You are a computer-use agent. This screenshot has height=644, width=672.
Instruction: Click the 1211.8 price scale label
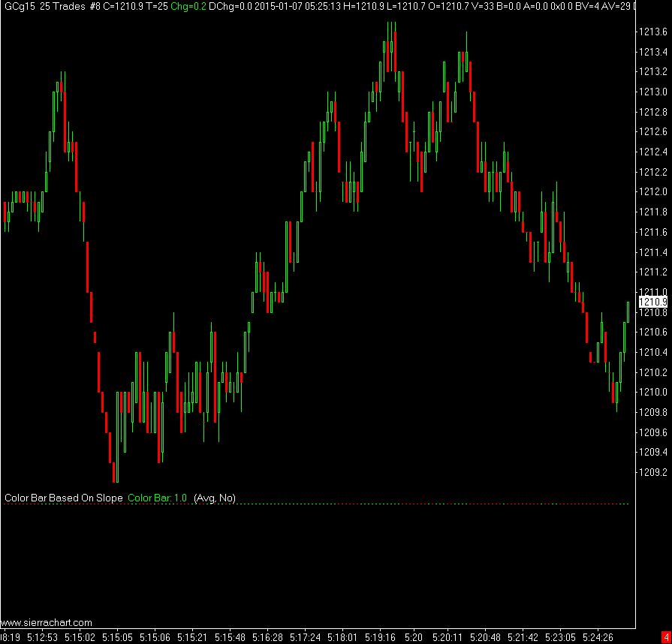(x=653, y=212)
